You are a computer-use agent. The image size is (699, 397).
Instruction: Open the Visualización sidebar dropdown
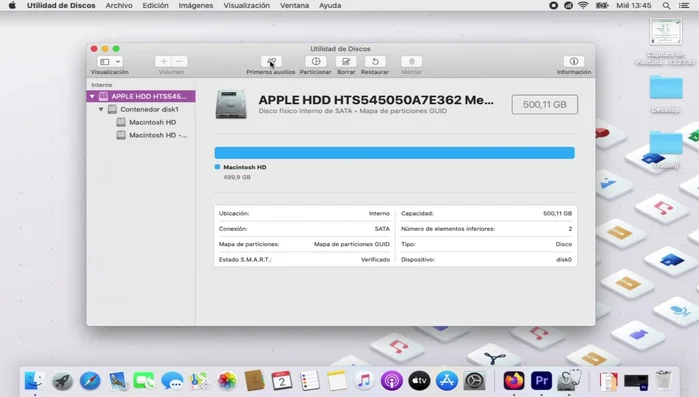tap(110, 61)
